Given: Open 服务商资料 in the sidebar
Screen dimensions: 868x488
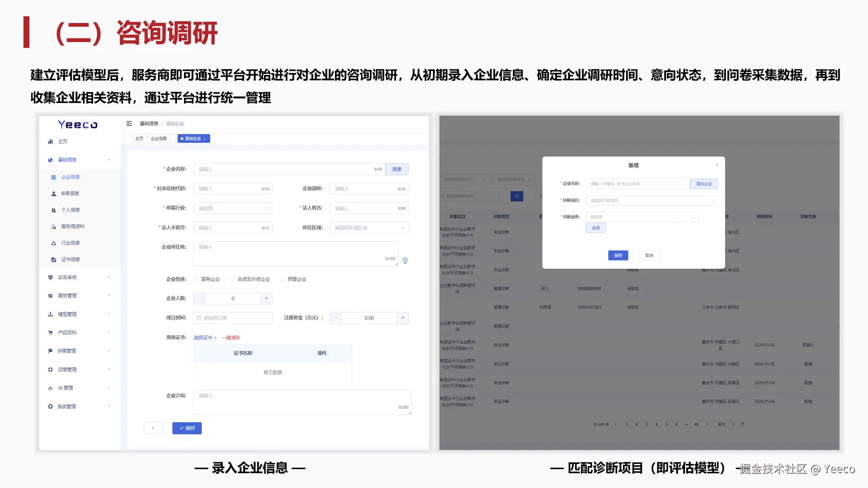Looking at the screenshot, I should [x=72, y=226].
